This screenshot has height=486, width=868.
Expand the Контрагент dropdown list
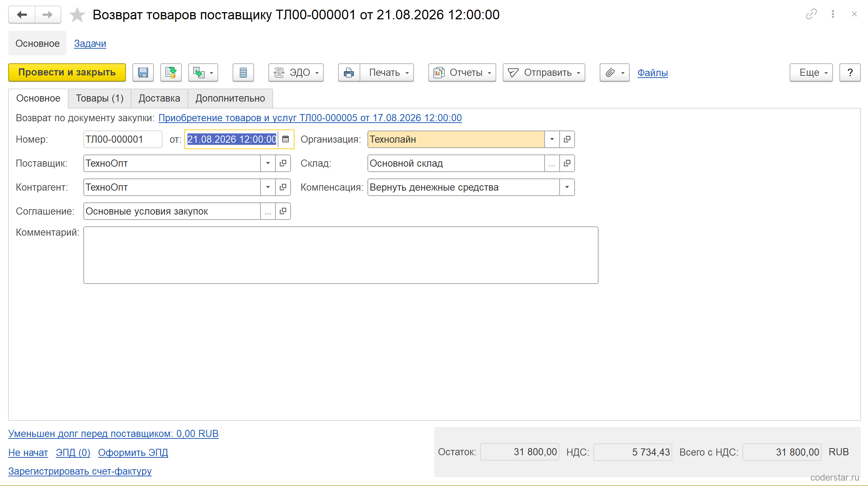click(268, 187)
